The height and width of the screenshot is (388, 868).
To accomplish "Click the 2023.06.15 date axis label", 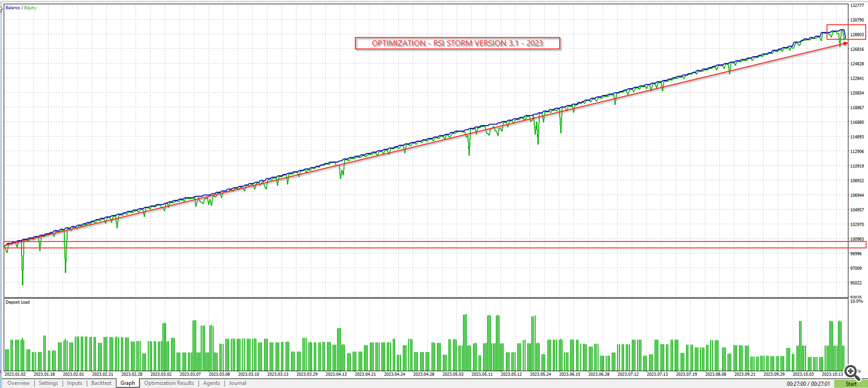I will pyautogui.click(x=570, y=375).
